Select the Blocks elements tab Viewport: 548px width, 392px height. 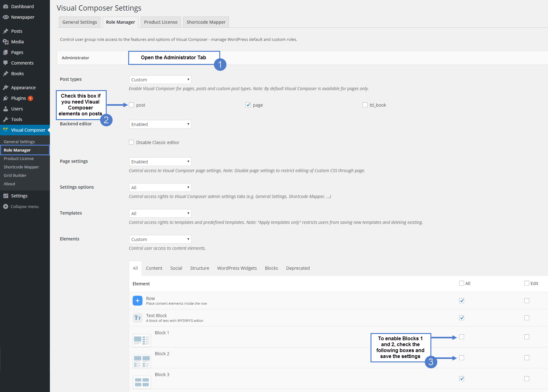(271, 268)
